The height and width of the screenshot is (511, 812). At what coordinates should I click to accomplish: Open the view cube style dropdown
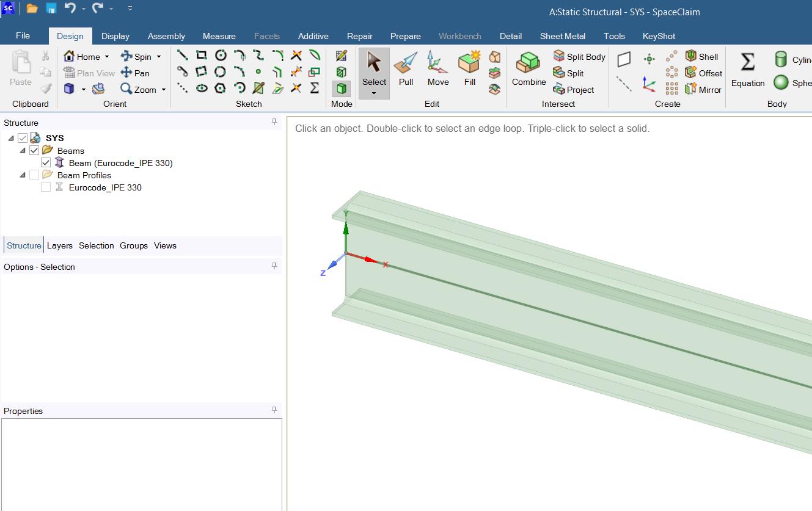point(84,90)
